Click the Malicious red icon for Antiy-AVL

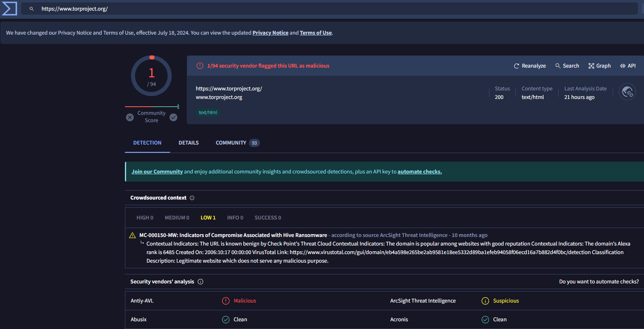(226, 301)
